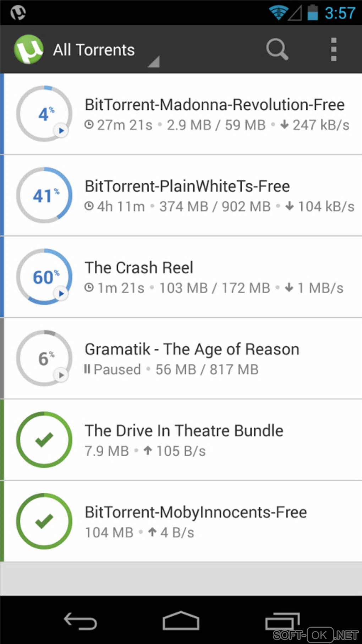Tap the green checkmark for Drive In Theatre Bundle
The height and width of the screenshot is (644, 362).
44,440
